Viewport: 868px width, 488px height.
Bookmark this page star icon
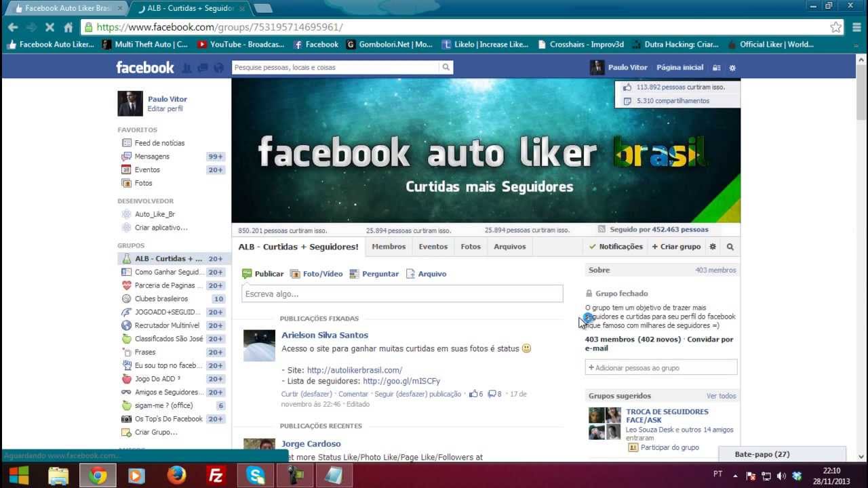point(836,27)
